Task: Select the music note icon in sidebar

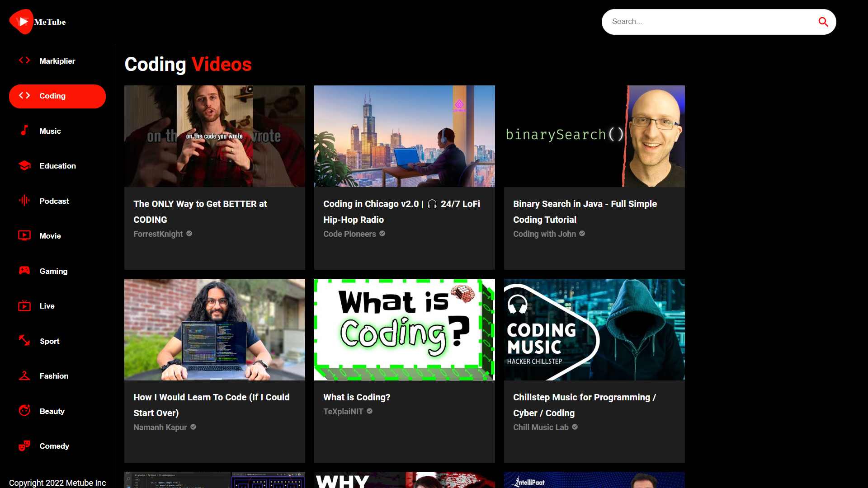Action: tap(24, 131)
